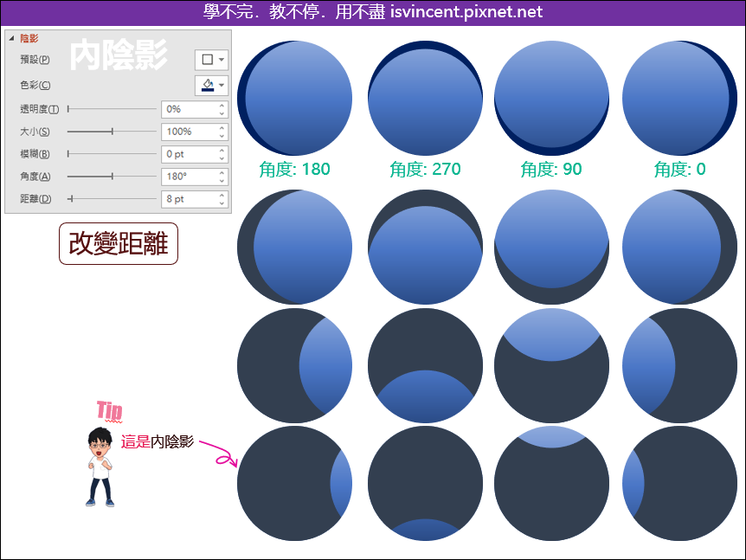The image size is (746, 560).
Task: Click the 透明度(T) transparency slider
Action: pos(112,109)
